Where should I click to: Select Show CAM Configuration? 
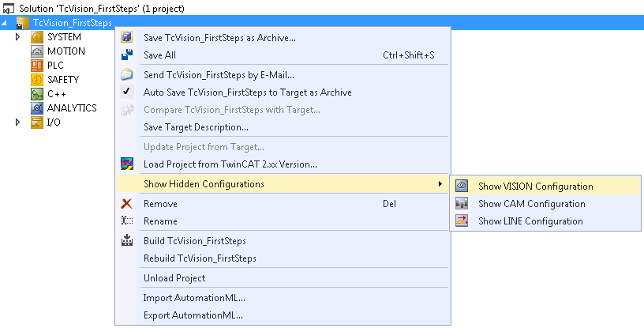tap(546, 204)
